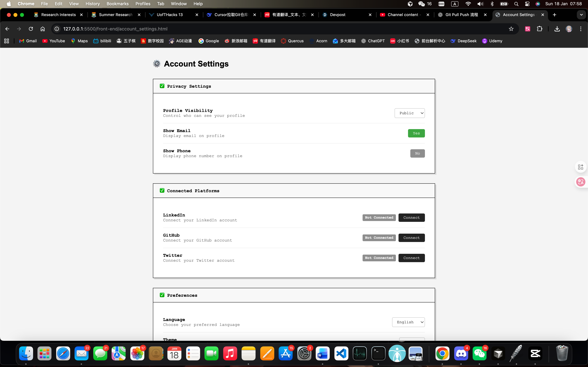Open the Chrome three-dot menu

(581, 29)
